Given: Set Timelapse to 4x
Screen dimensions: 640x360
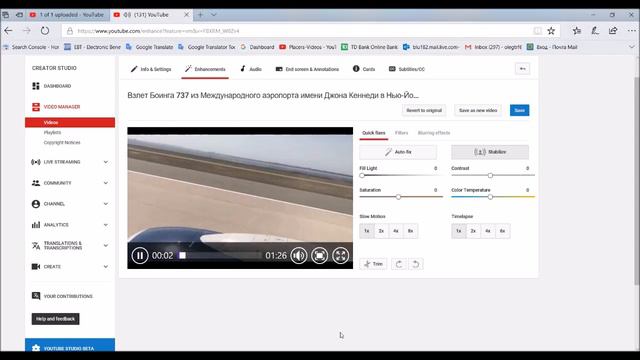Looking at the screenshot, I should tap(488, 231).
